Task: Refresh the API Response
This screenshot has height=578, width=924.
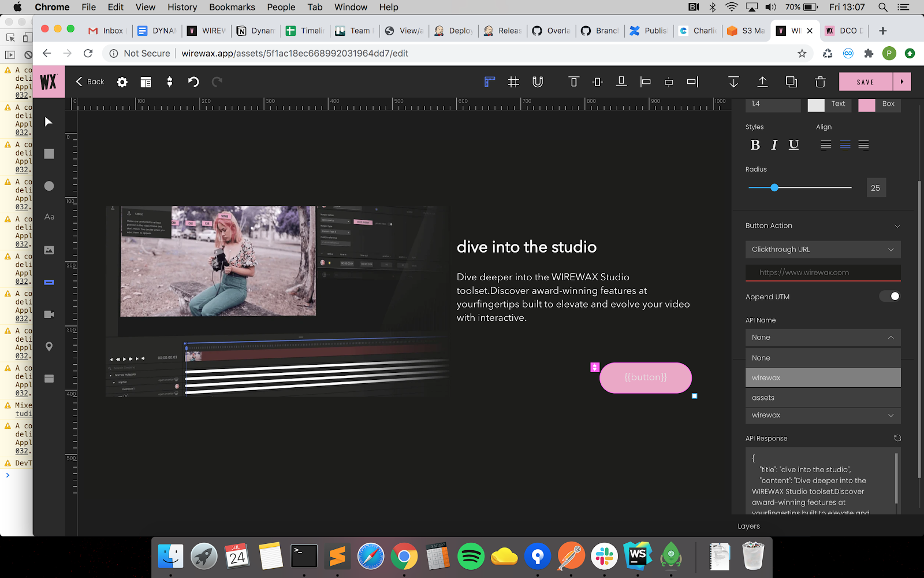Action: tap(897, 438)
